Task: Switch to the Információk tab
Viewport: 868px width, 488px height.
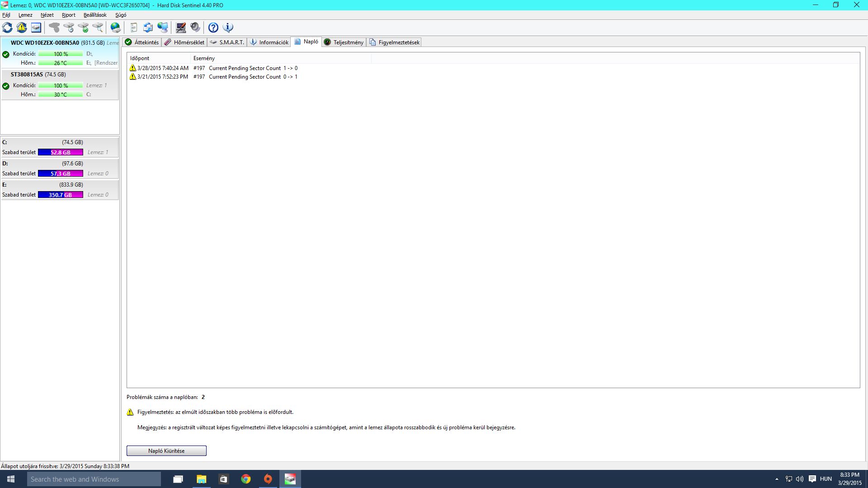Action: pos(269,42)
